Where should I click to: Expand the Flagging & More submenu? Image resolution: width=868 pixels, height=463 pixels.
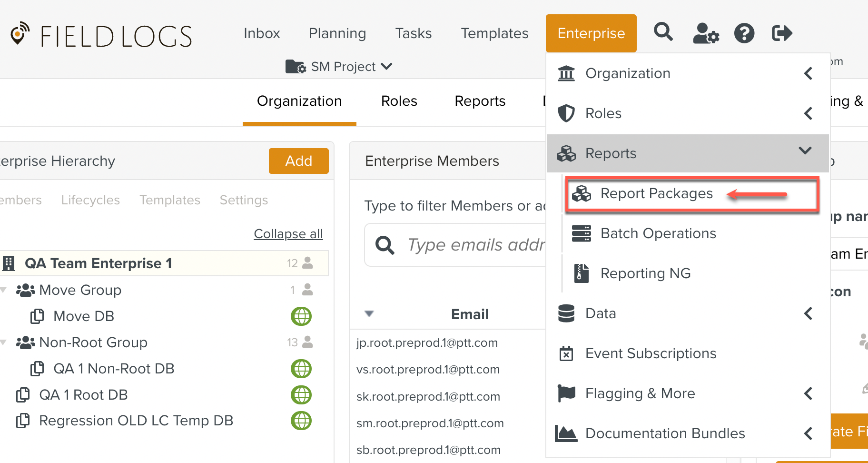point(808,393)
